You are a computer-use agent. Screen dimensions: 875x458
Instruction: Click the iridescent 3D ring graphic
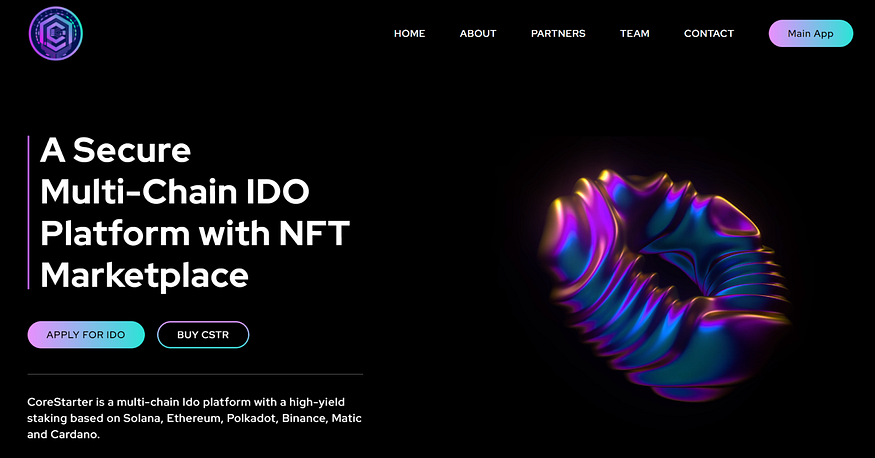point(663,285)
